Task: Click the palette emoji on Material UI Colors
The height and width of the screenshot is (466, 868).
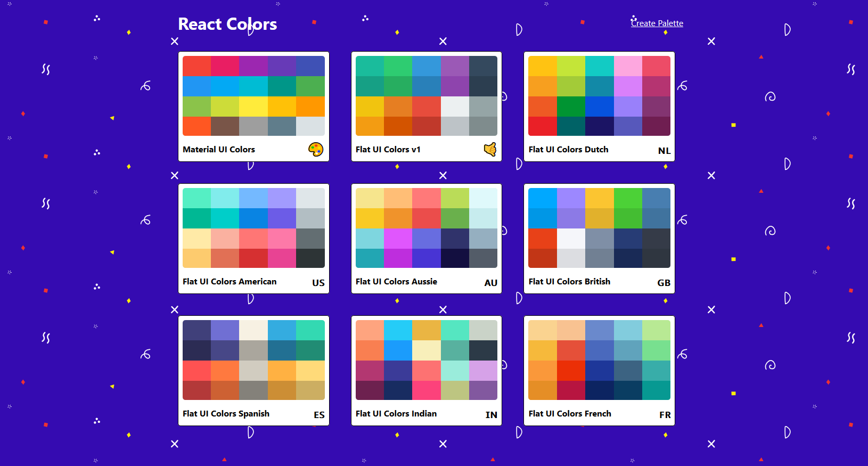Action: click(x=316, y=150)
